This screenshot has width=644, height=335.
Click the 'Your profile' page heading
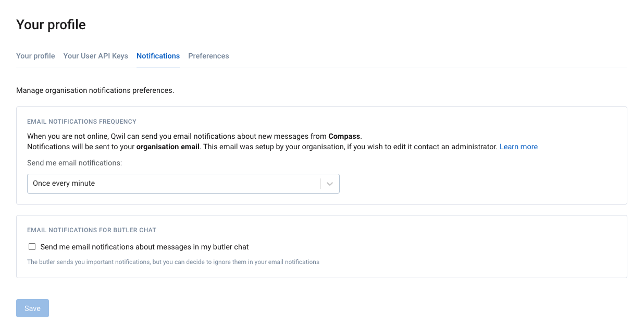(51, 25)
